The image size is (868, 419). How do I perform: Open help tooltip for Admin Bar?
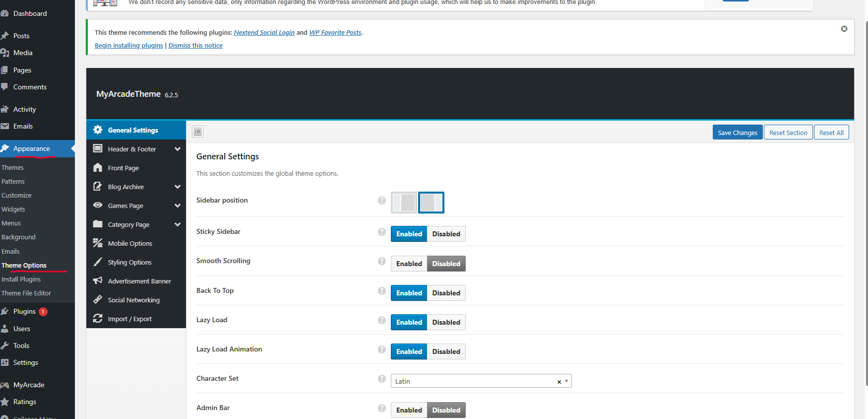[382, 408]
